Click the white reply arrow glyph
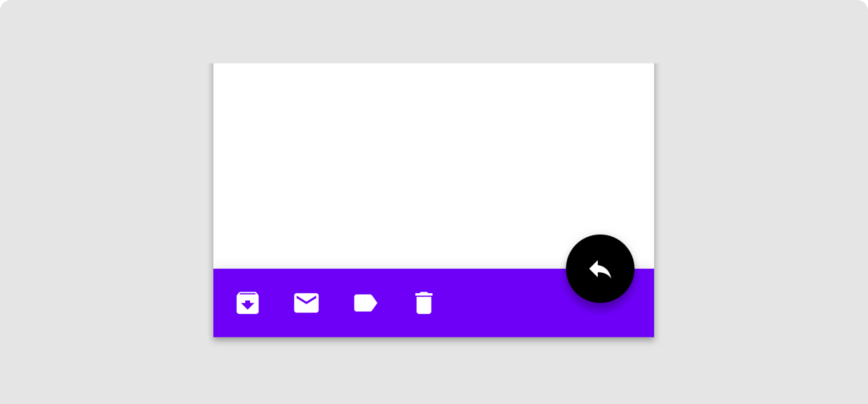Image resolution: width=868 pixels, height=404 pixels. (600, 269)
